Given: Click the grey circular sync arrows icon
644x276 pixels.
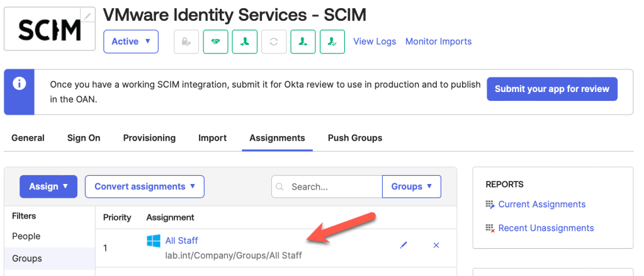Looking at the screenshot, I should point(274,42).
